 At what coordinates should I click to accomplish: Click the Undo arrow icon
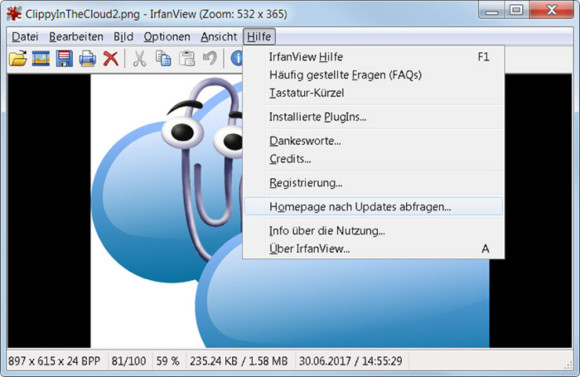pyautogui.click(x=210, y=58)
